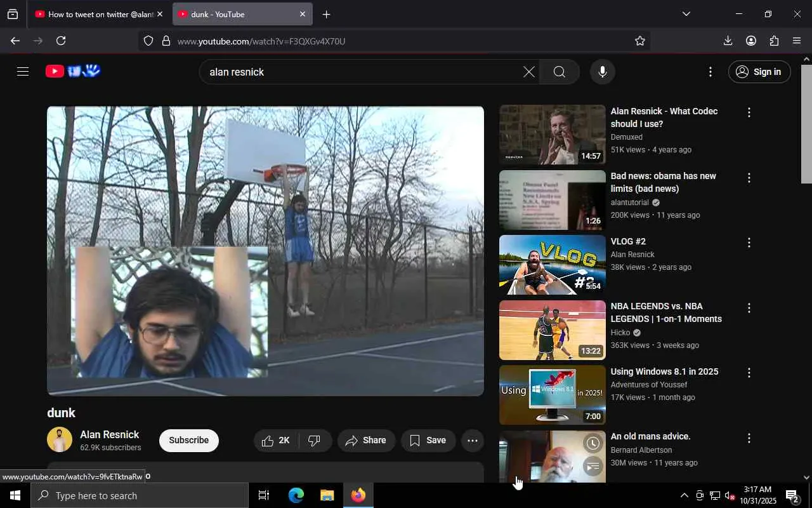Click the Windows taskbar search box
Image resolution: width=812 pixels, height=508 pixels.
(x=140, y=495)
